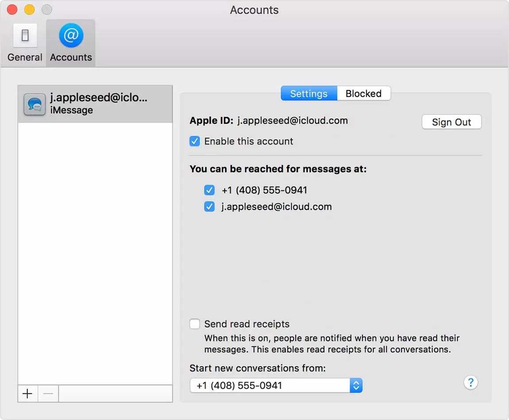Viewport: 509px width, 420px height.
Task: Toggle the +1 (408) 555-0941 reachability checkbox
Action: (x=209, y=190)
